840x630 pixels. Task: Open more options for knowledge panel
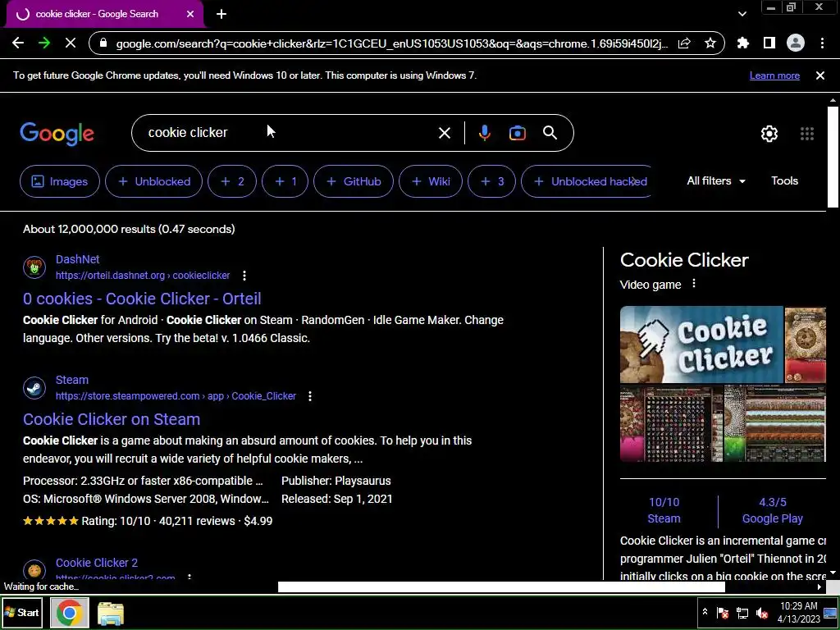tap(694, 283)
